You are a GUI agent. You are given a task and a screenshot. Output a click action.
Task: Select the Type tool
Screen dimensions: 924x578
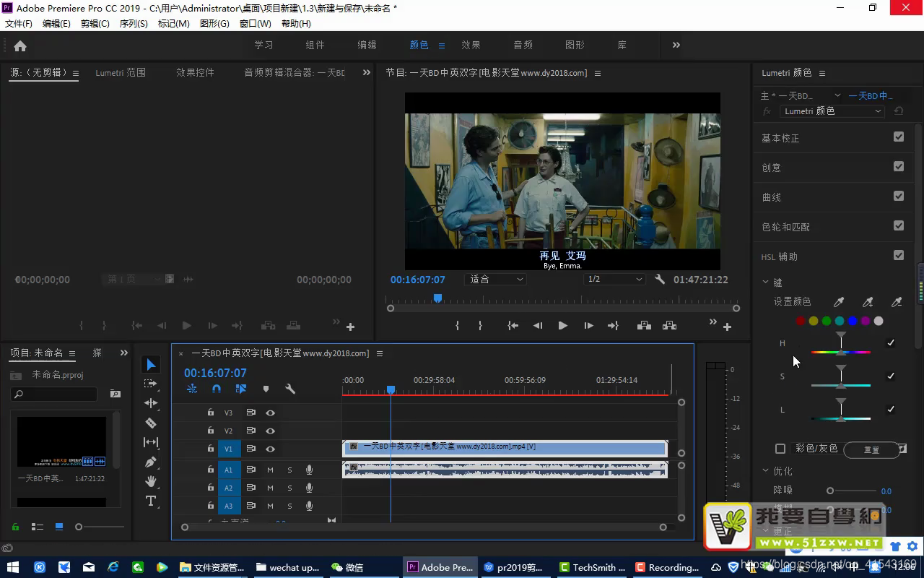click(151, 501)
